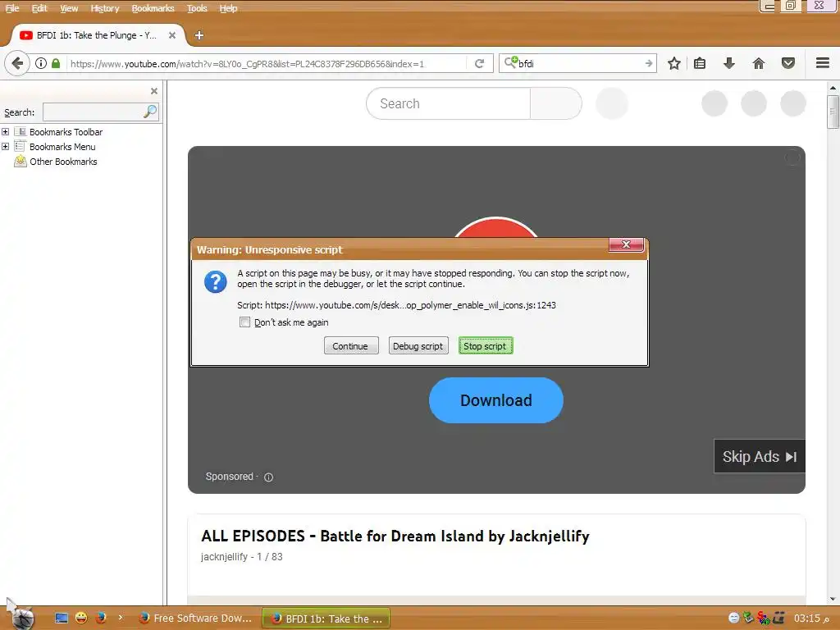Viewport: 840px width, 630px height.
Task: Open the hamburger menu
Action: pyautogui.click(x=822, y=62)
